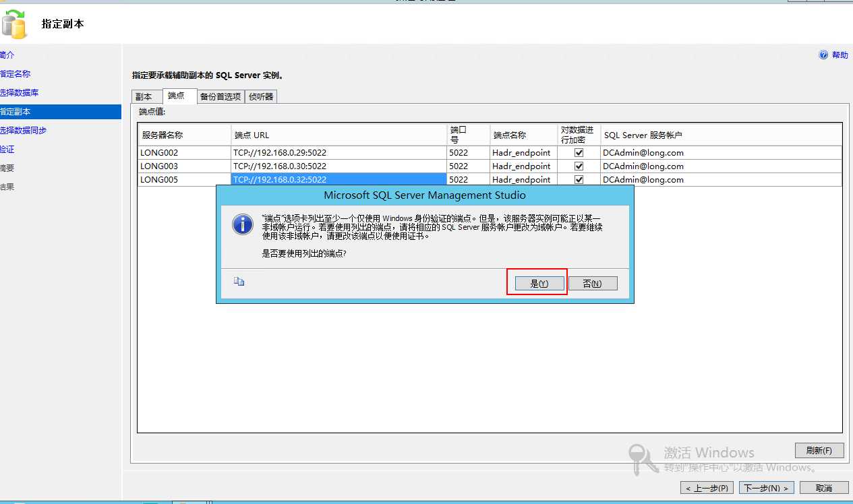853x504 pixels.
Task: Click the 刷新(F) button
Action: point(819,451)
